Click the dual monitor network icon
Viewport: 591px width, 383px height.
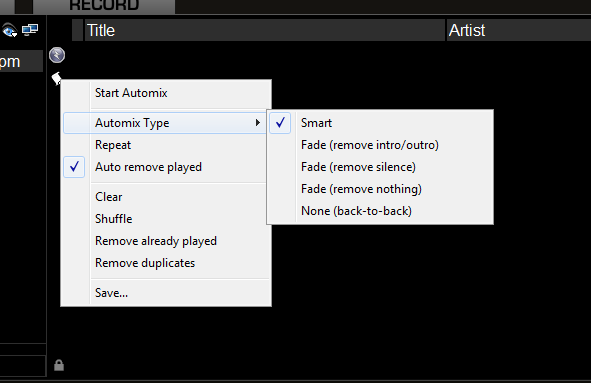pyautogui.click(x=30, y=29)
